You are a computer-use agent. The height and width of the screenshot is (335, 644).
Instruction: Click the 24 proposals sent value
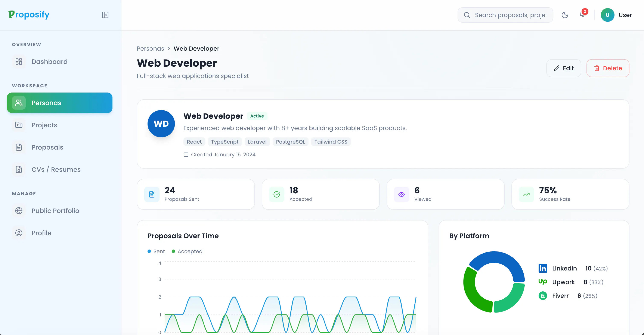pos(170,190)
